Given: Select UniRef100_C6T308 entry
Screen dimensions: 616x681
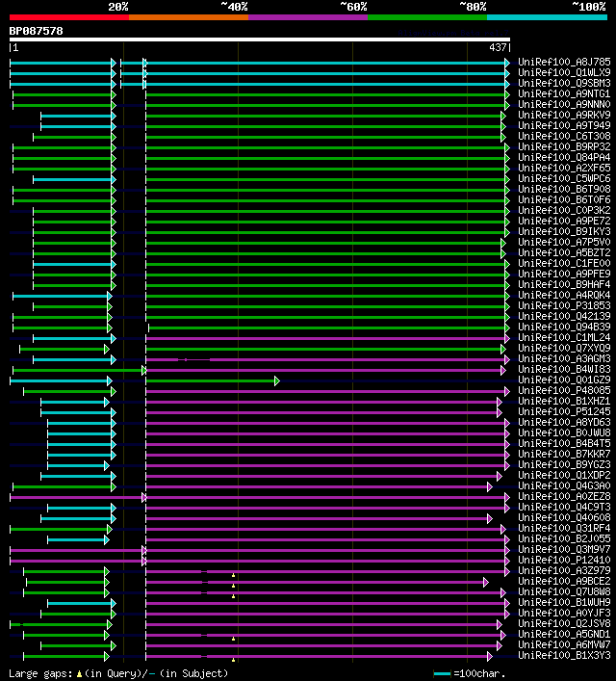Looking at the screenshot, I should tap(564, 136).
